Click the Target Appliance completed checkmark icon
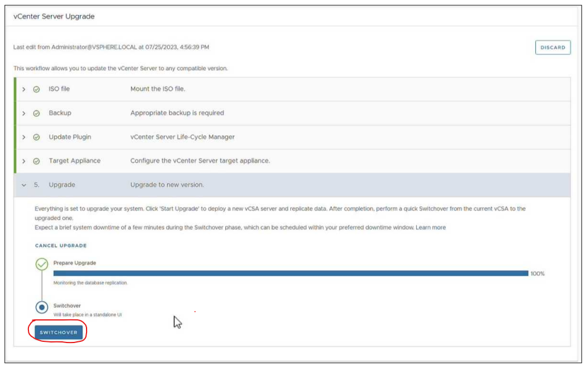Image resolution: width=588 pixels, height=368 pixels. 36,161
